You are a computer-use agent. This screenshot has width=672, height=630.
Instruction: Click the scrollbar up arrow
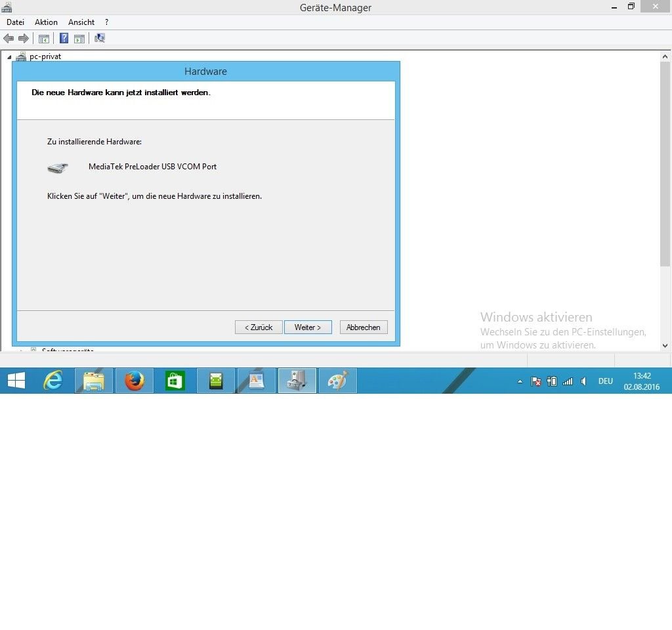pos(665,56)
